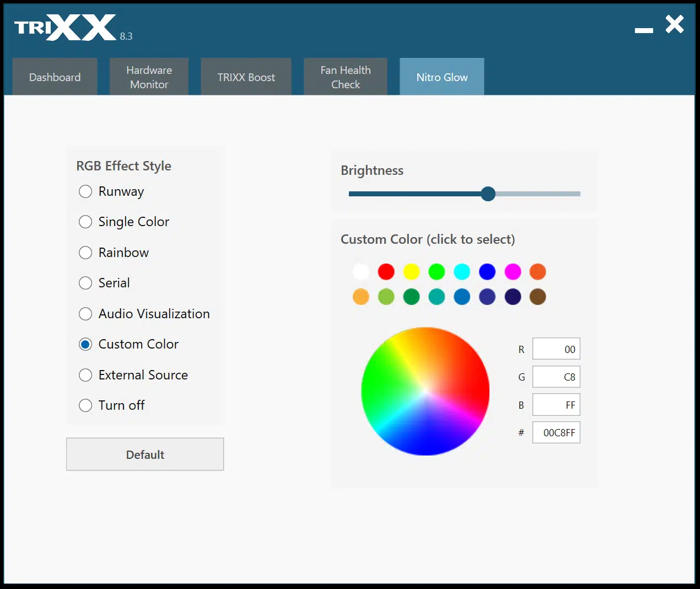Image resolution: width=700 pixels, height=589 pixels.
Task: Select the Custom Color radio button
Action: click(85, 344)
